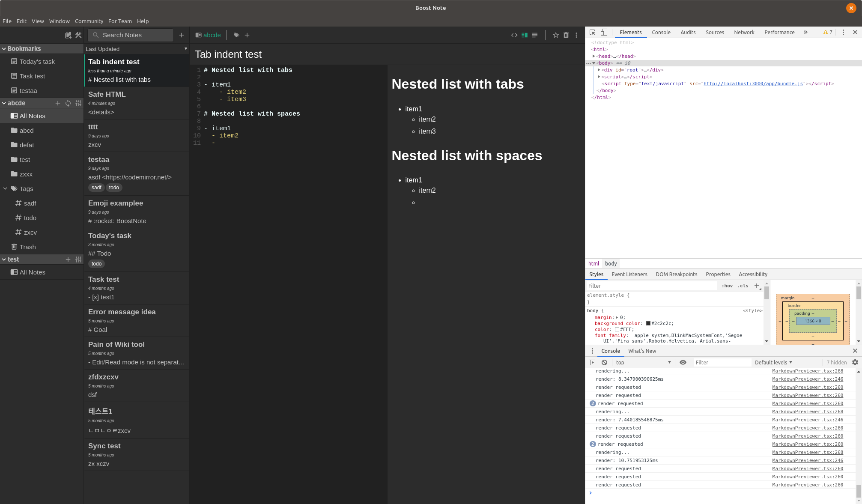Viewport: 862px width, 504px height.
Task: Toggle the console live expression eye
Action: (683, 362)
